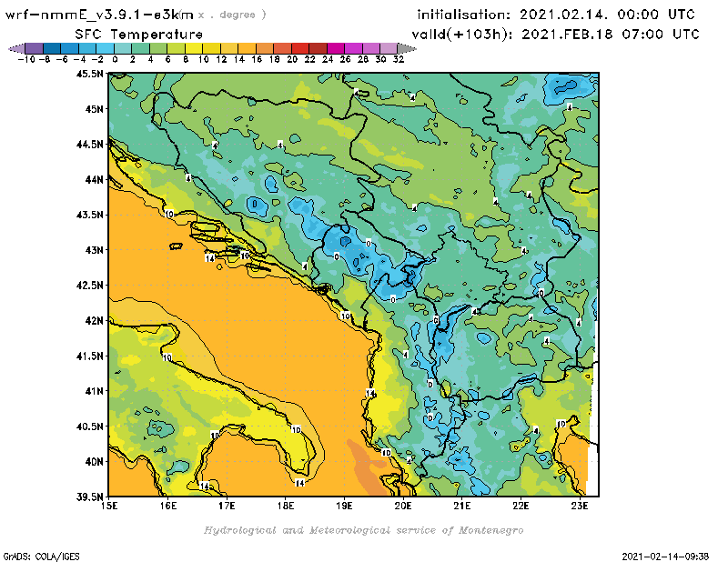
Task: Select the '22E' longitude label
Action: (521, 506)
